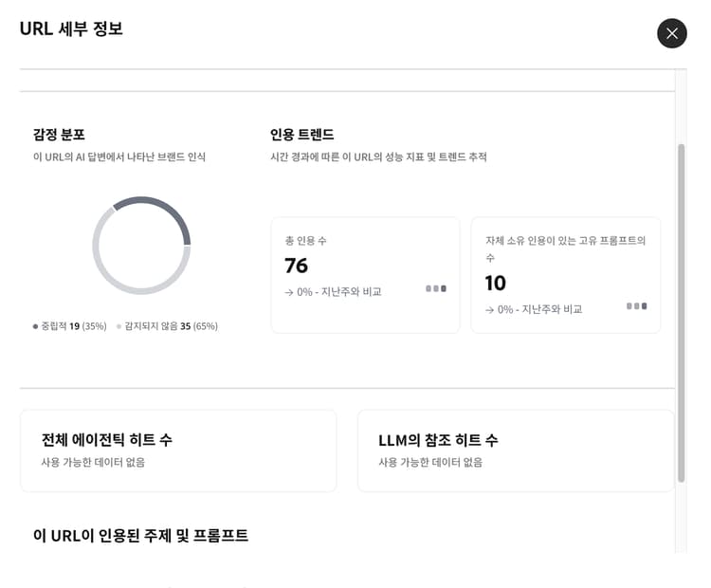
Task: Click the 감정 분포 section heading
Action: click(59, 135)
